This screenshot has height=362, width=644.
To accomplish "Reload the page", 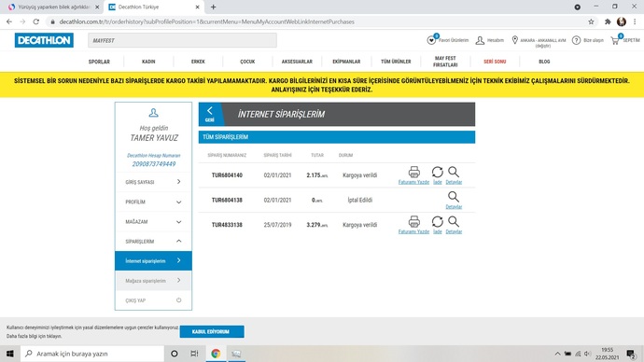I will click(36, 21).
